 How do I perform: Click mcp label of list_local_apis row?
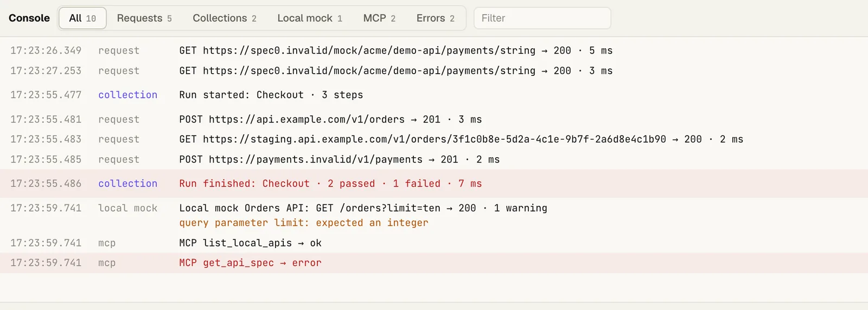(107, 243)
